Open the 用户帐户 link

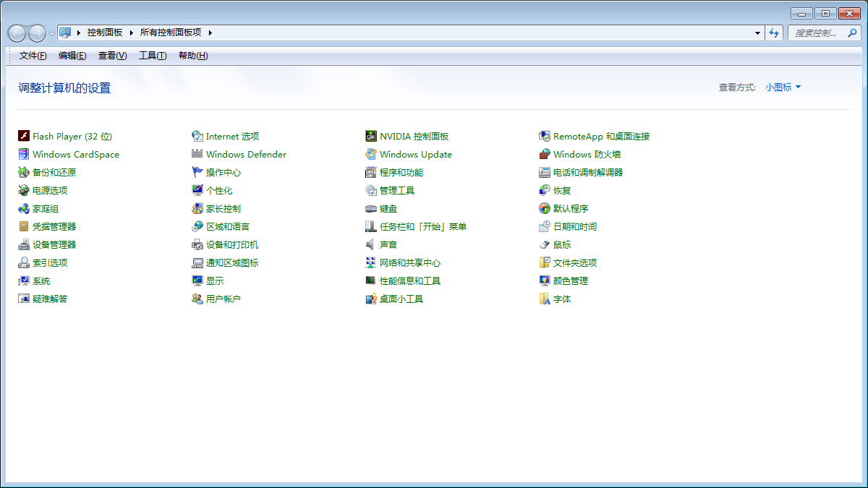click(x=224, y=299)
